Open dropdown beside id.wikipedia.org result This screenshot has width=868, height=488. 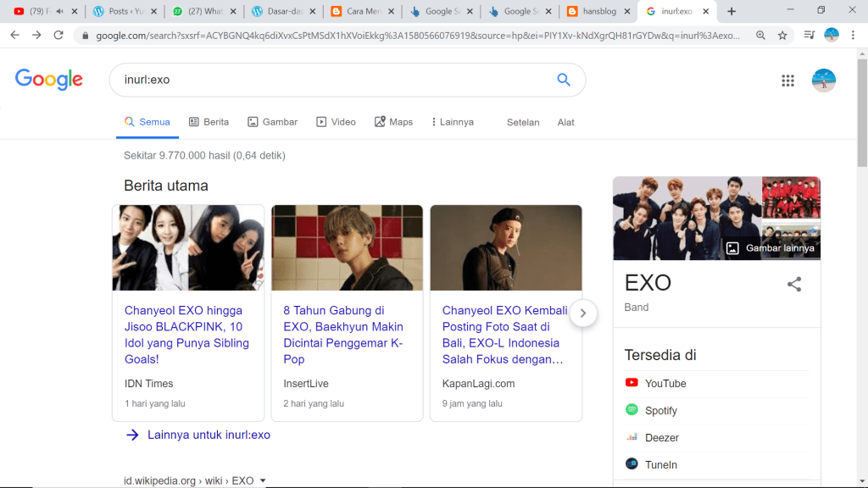263,481
